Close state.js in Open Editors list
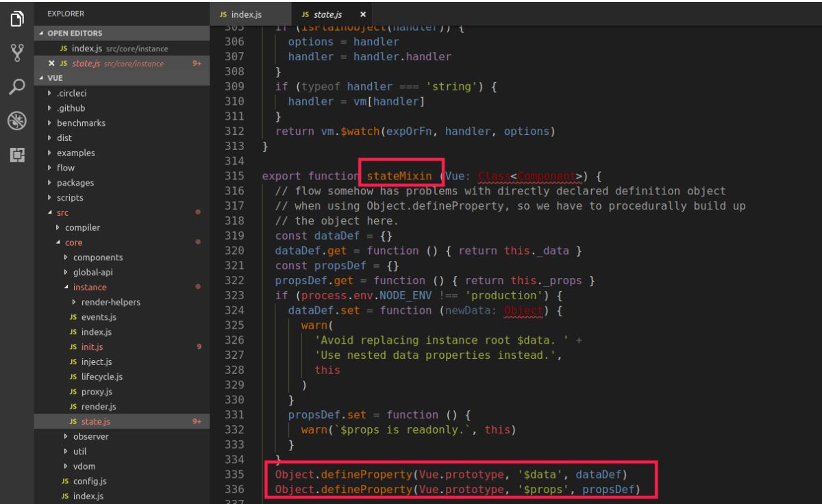The width and height of the screenshot is (822, 504). tap(52, 64)
